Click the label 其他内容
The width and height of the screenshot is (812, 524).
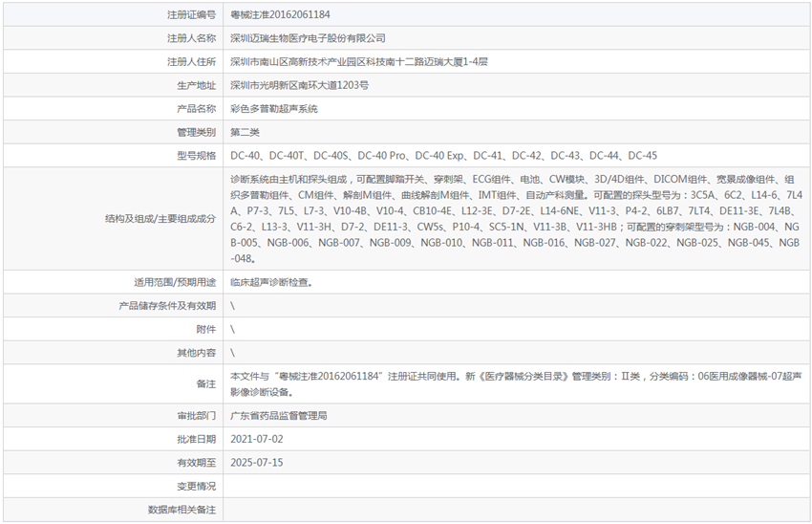click(x=196, y=353)
